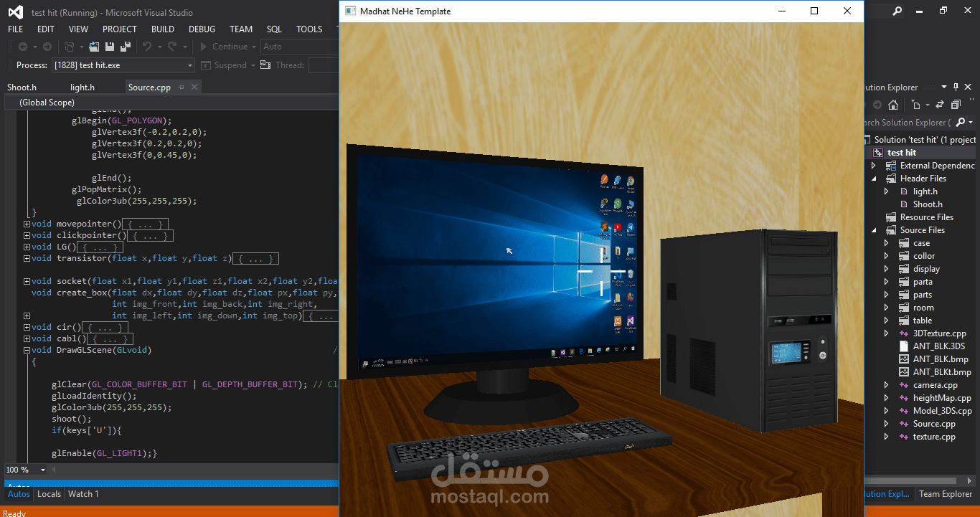Select camera.cpp in Solution Explorer

[x=935, y=385]
